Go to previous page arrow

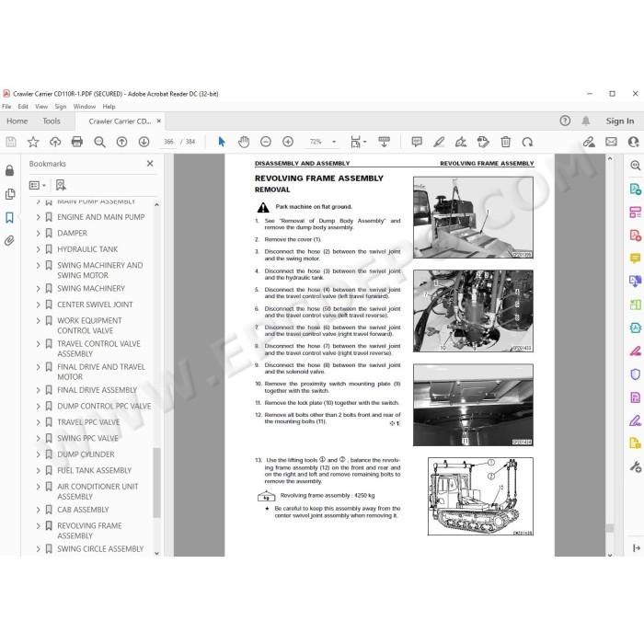point(122,142)
